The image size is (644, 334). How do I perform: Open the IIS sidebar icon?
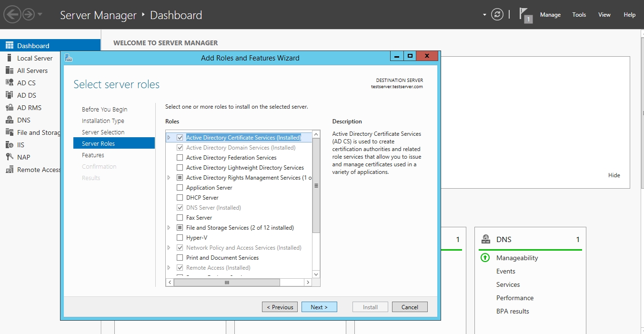click(9, 144)
